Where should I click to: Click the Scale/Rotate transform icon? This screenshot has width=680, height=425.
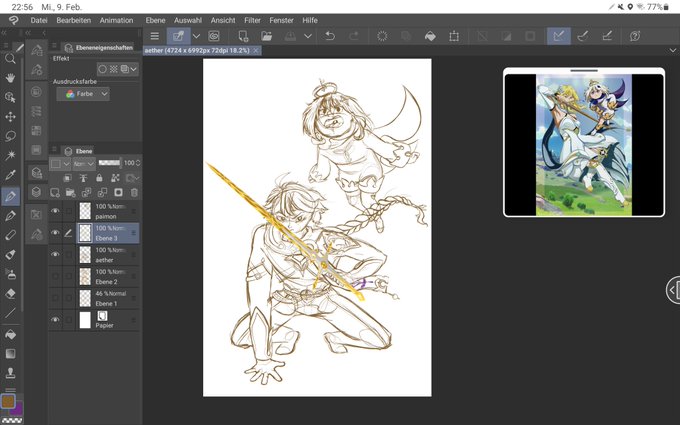(454, 36)
